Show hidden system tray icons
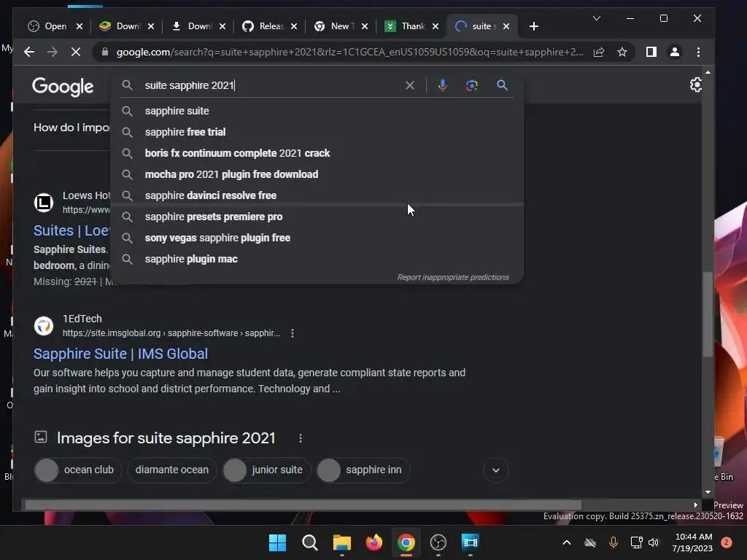Screen dimensions: 747x560 pyautogui.click(x=566, y=542)
